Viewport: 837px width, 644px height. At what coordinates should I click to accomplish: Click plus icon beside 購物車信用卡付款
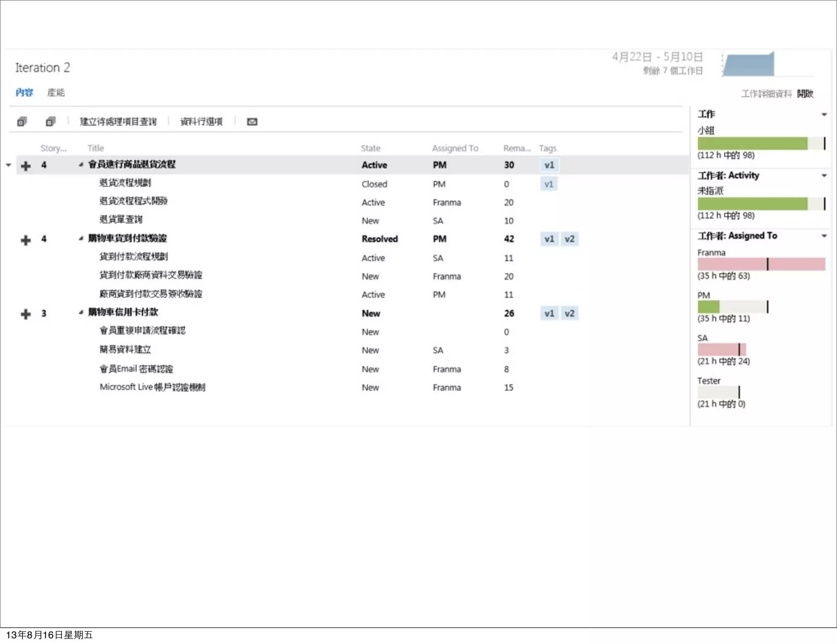point(26,314)
